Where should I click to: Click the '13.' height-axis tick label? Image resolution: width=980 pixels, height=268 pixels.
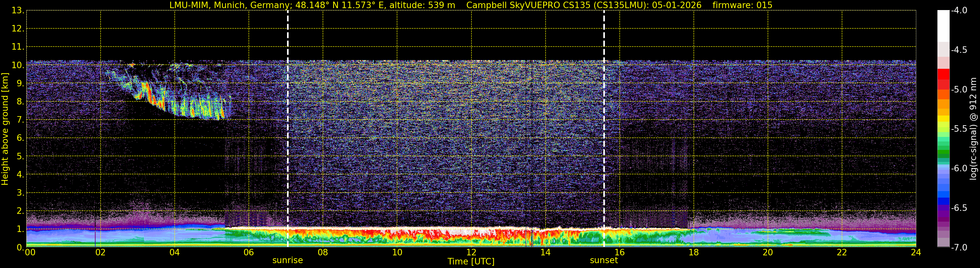pyautogui.click(x=18, y=11)
